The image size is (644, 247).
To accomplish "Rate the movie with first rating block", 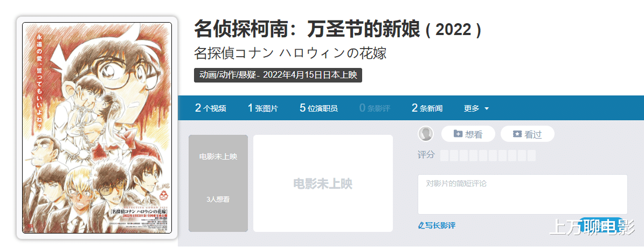I will point(445,156).
